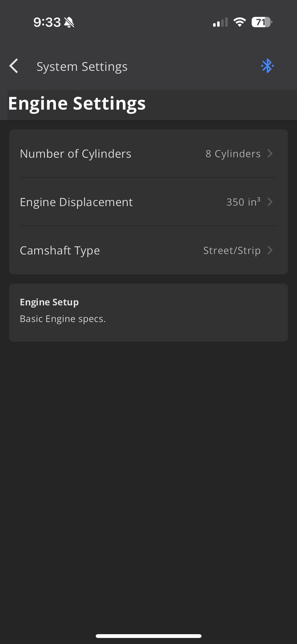Expand the Camshaft Type chevron
The height and width of the screenshot is (644, 297).
270,250
